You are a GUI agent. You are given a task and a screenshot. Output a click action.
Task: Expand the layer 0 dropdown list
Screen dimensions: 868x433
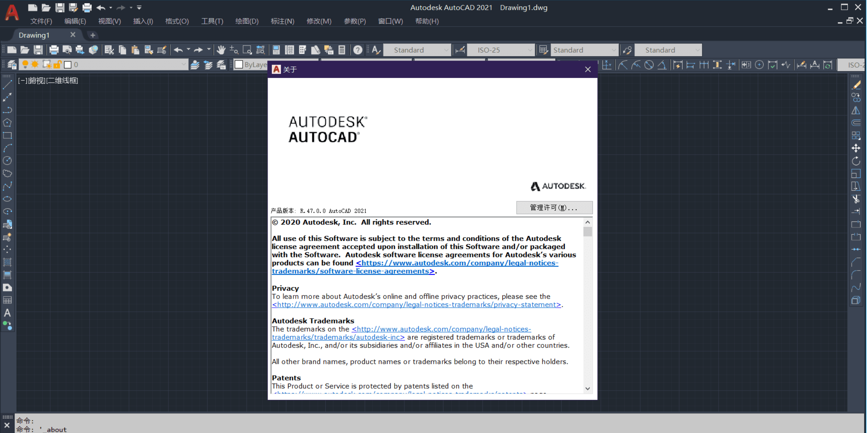[x=184, y=64]
